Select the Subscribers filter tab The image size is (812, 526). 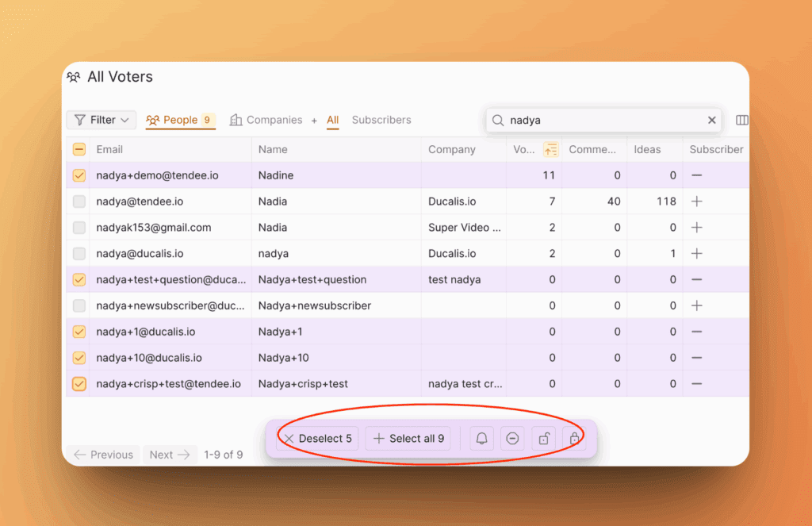(381, 121)
